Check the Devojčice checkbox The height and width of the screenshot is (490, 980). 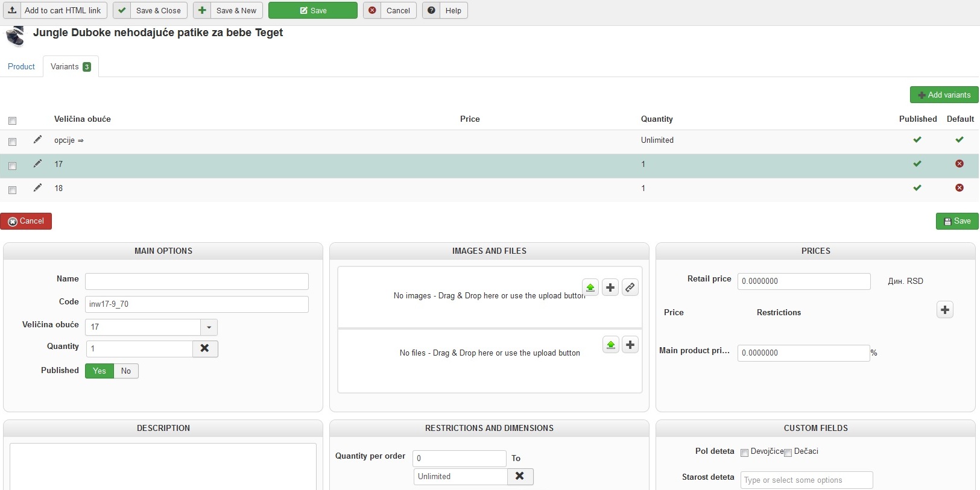pos(744,453)
